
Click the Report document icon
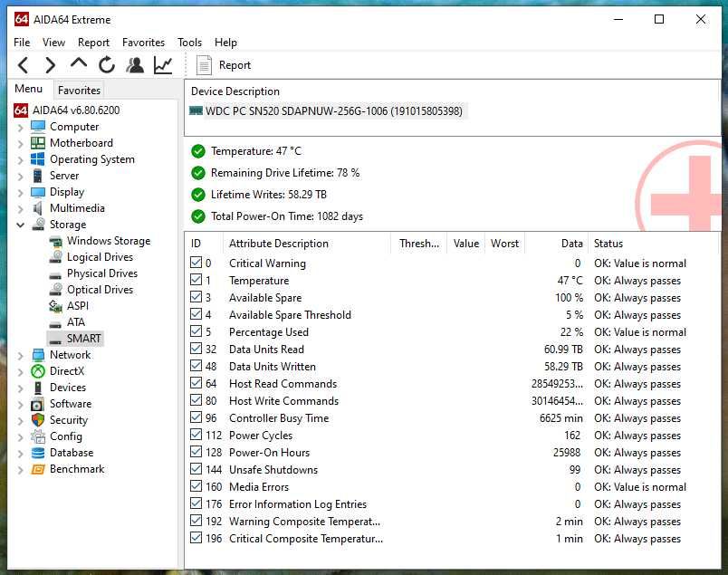[204, 65]
